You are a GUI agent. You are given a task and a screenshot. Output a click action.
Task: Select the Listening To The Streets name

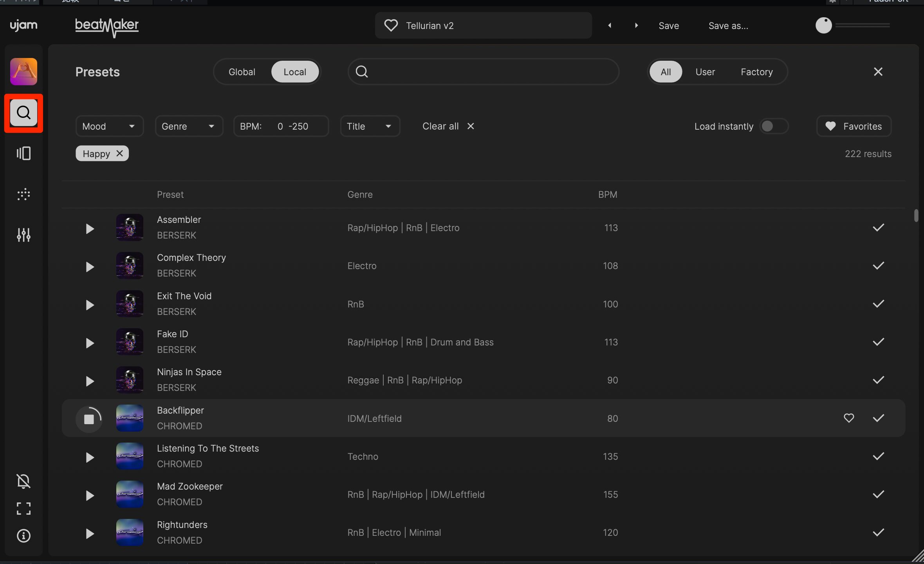click(208, 448)
